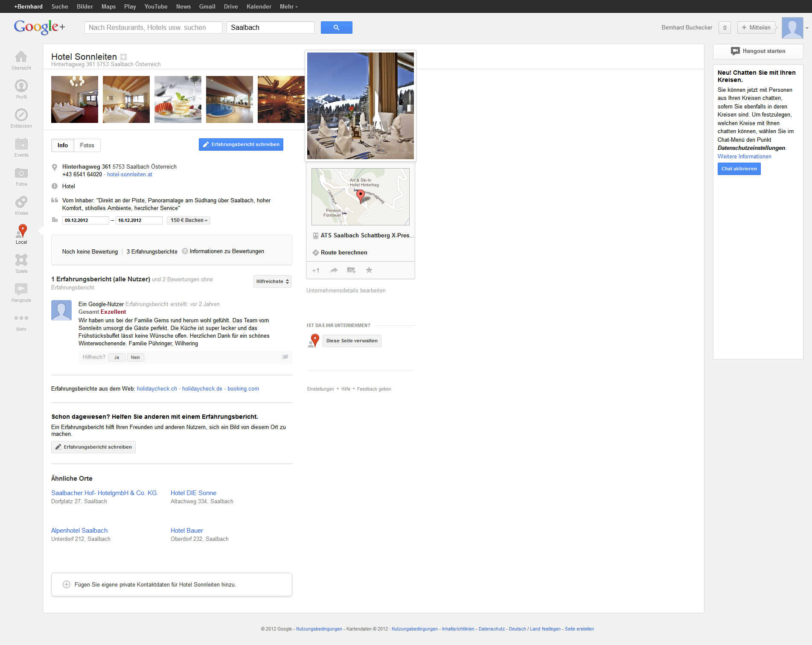This screenshot has width=812, height=645.
Task: Click the share arrow icon under the map
Action: 334,270
